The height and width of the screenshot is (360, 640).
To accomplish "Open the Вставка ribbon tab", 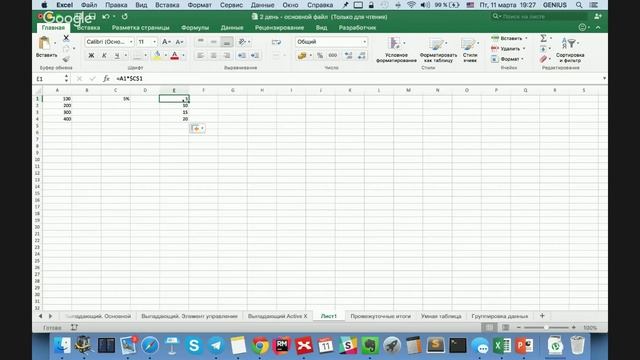I will point(88,28).
